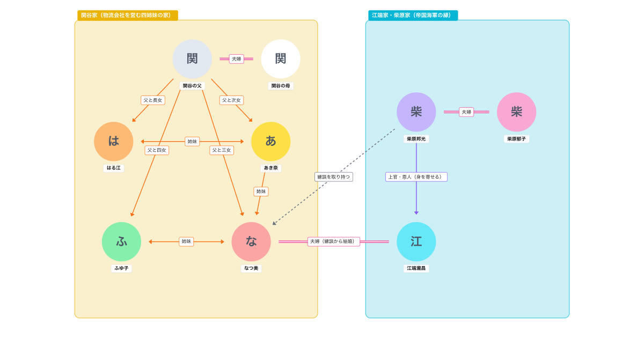Select the pink な node circle
Viewport: 644px width, 338px height.
(x=251, y=242)
